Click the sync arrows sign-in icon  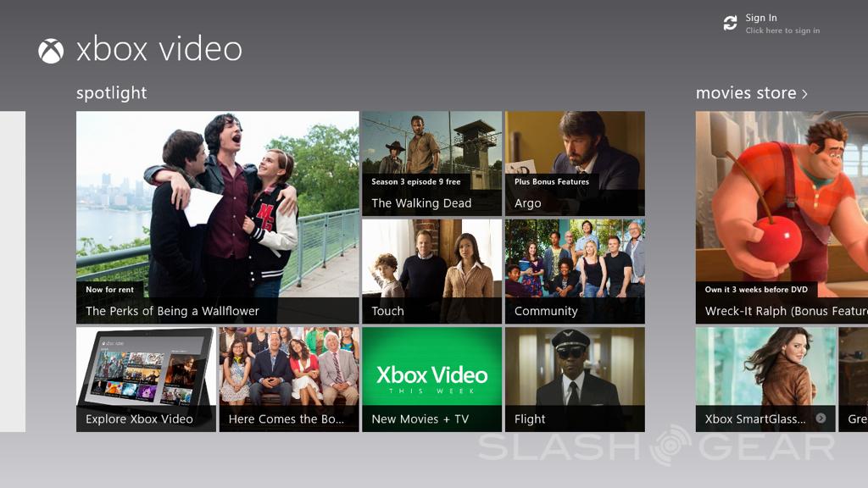(730, 24)
